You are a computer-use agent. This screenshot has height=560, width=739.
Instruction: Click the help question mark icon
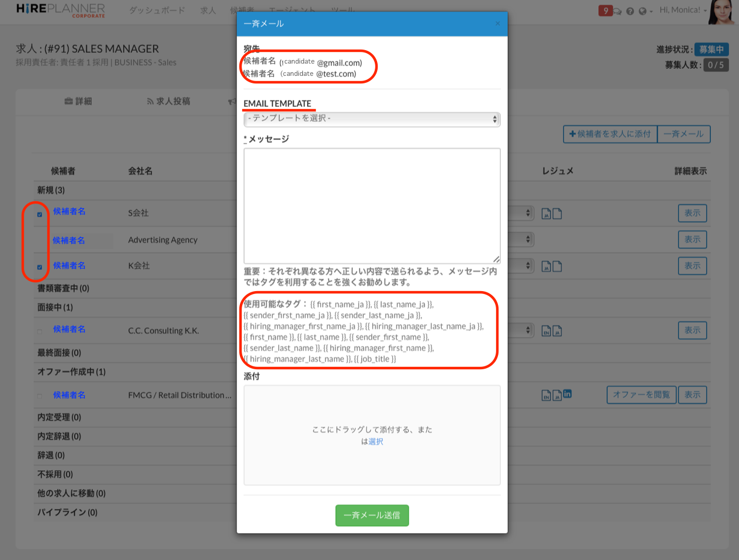tap(630, 11)
